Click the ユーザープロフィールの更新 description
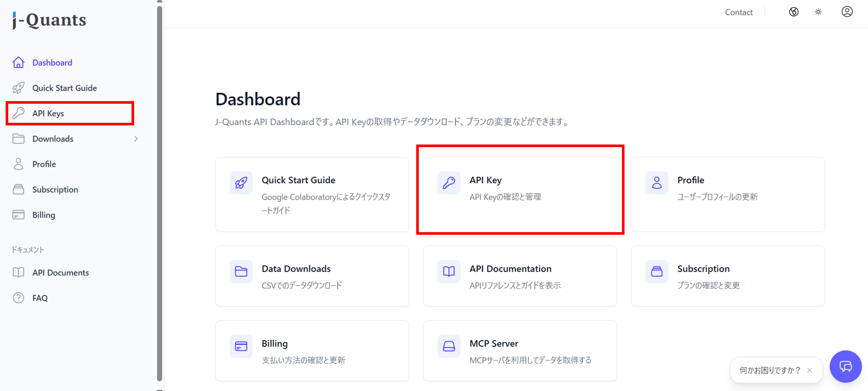Image resolution: width=868 pixels, height=391 pixels. (717, 197)
